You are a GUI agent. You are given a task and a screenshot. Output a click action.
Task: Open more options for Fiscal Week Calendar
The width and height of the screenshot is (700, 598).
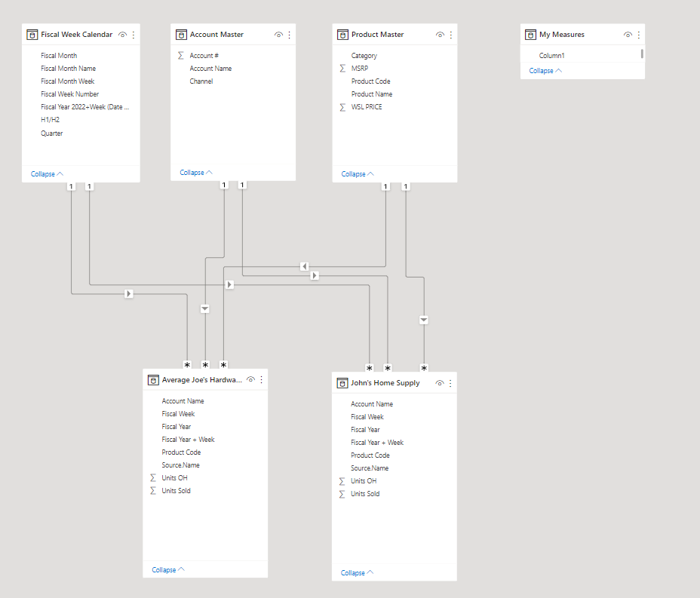pyautogui.click(x=134, y=35)
